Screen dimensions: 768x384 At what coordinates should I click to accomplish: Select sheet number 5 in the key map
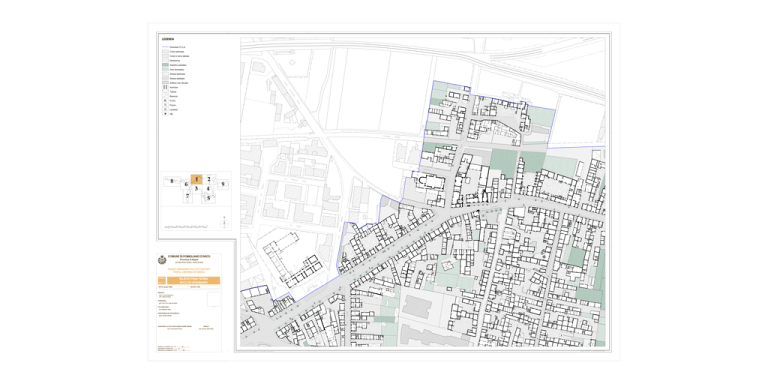tap(208, 198)
